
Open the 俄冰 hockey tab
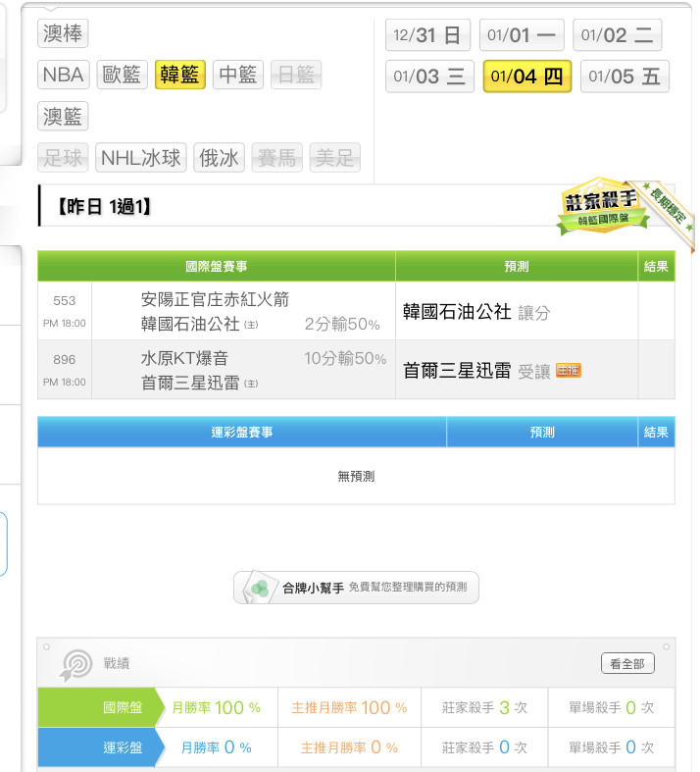click(x=219, y=158)
